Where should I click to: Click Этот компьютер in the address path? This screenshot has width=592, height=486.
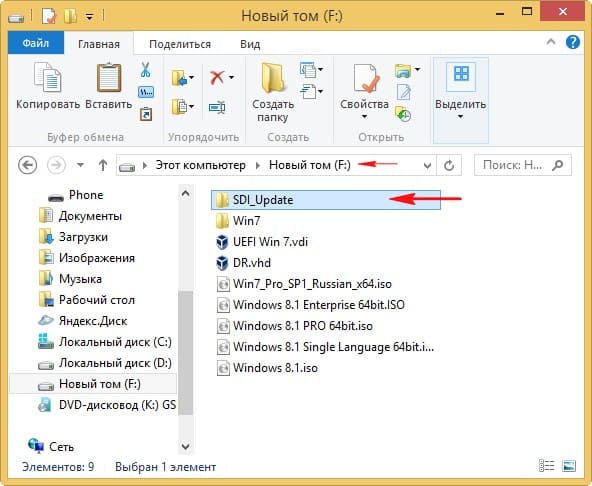tap(200, 165)
